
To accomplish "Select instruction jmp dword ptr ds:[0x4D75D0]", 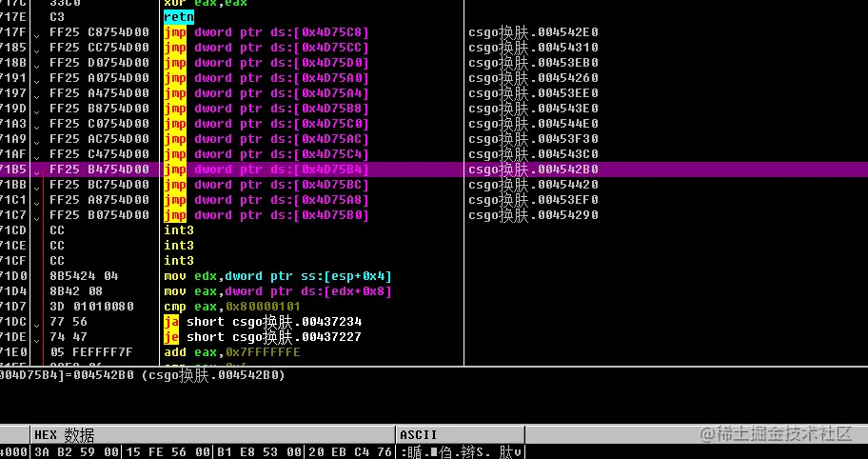I will tap(266, 63).
